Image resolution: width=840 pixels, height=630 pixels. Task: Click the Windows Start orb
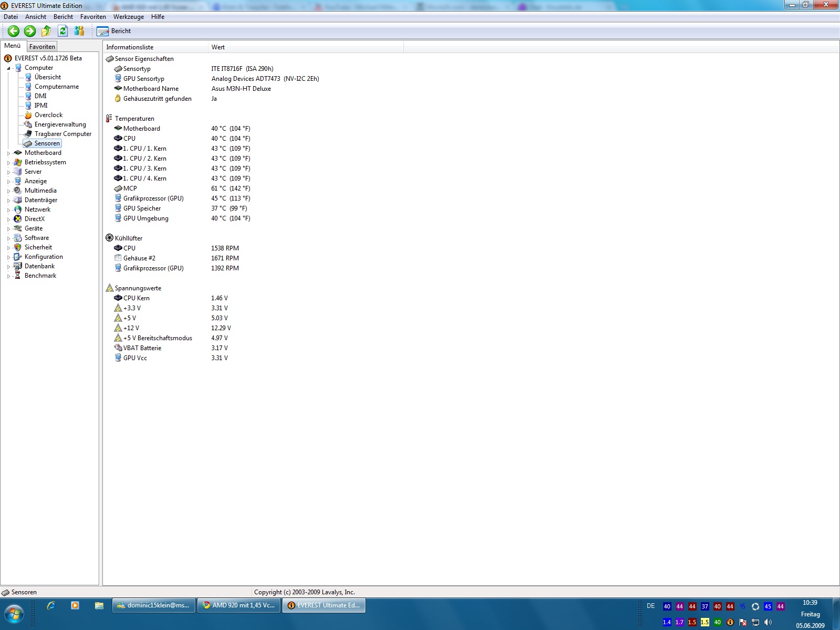pyautogui.click(x=14, y=614)
